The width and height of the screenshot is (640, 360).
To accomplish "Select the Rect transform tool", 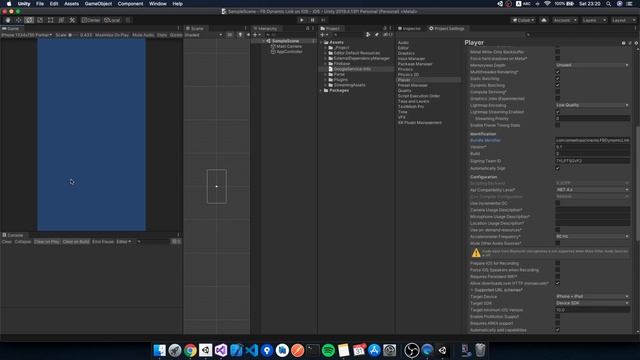I will [51, 20].
